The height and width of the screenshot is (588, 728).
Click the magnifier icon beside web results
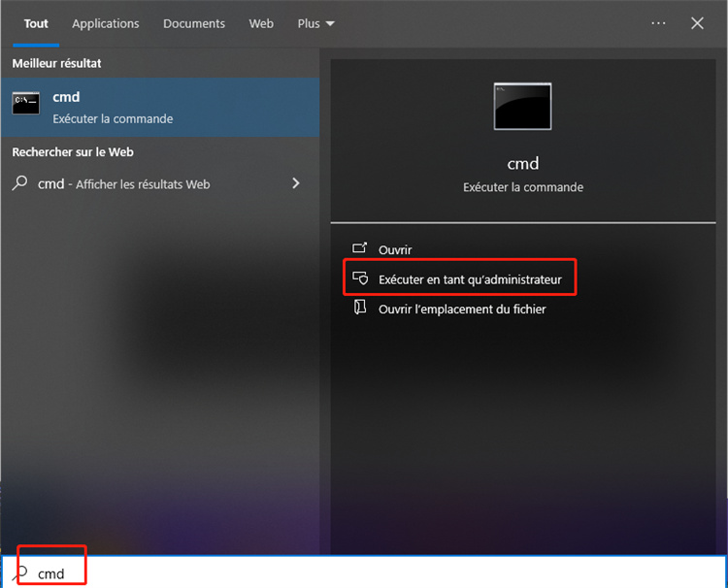(x=19, y=183)
